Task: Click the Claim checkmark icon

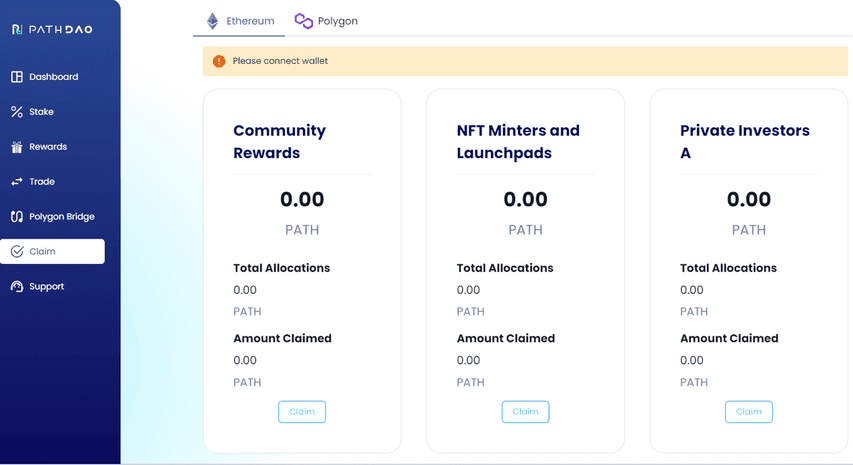Action: click(17, 251)
